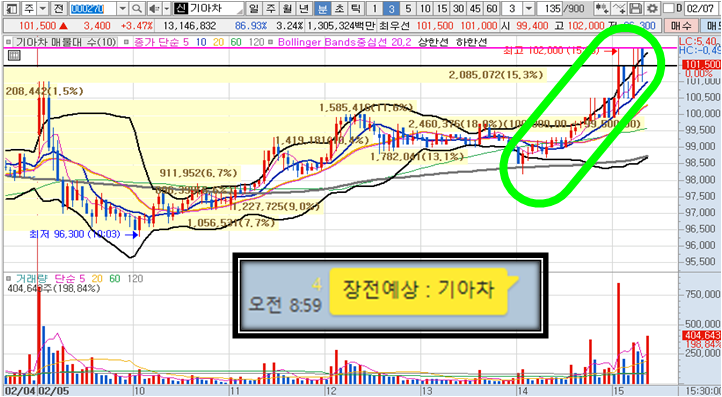Viewport: 722px width, 397px height.
Task: Choose the 30 minute interval button
Action: tap(458, 8)
